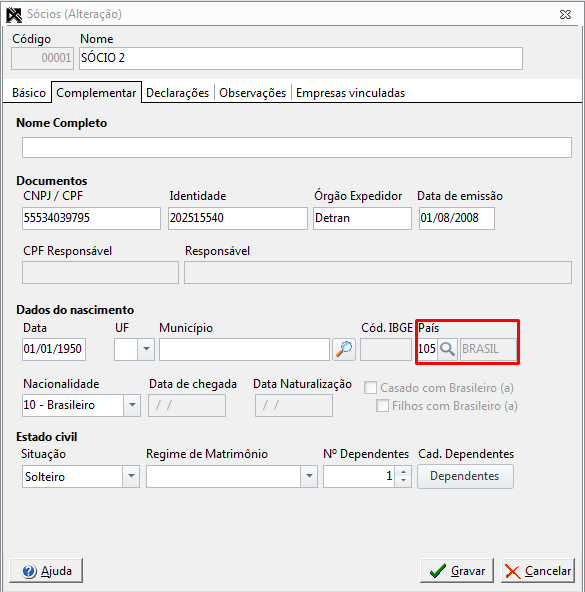Click the application logo in title bar

click(x=14, y=15)
